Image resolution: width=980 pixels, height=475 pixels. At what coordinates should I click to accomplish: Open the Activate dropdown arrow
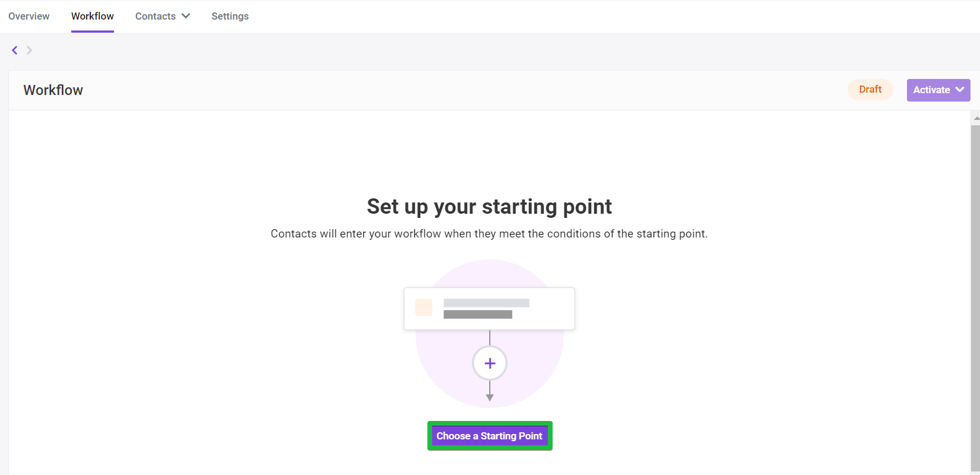click(x=960, y=90)
